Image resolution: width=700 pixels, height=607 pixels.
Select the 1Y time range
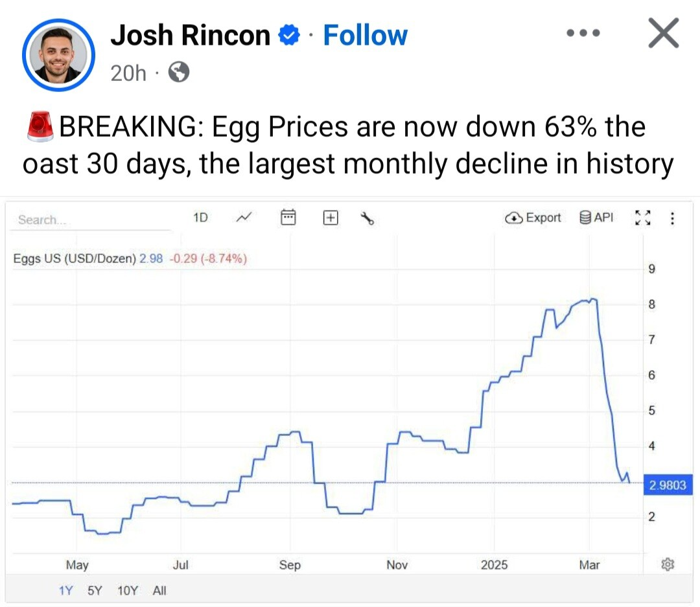(x=65, y=590)
